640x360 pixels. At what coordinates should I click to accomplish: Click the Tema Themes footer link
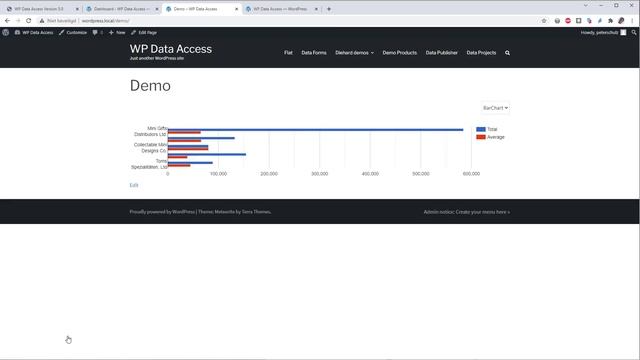click(x=256, y=212)
